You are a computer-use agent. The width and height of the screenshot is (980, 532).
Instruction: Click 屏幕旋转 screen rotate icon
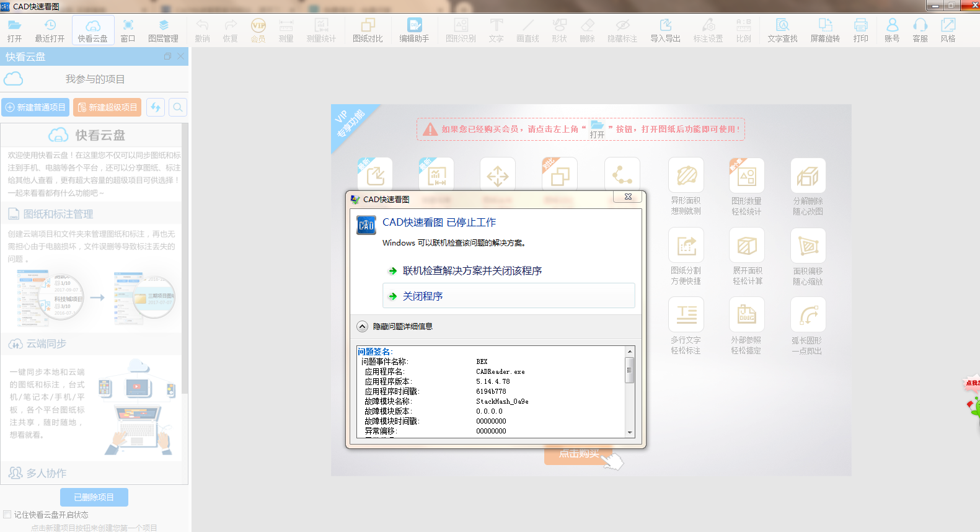point(825,30)
